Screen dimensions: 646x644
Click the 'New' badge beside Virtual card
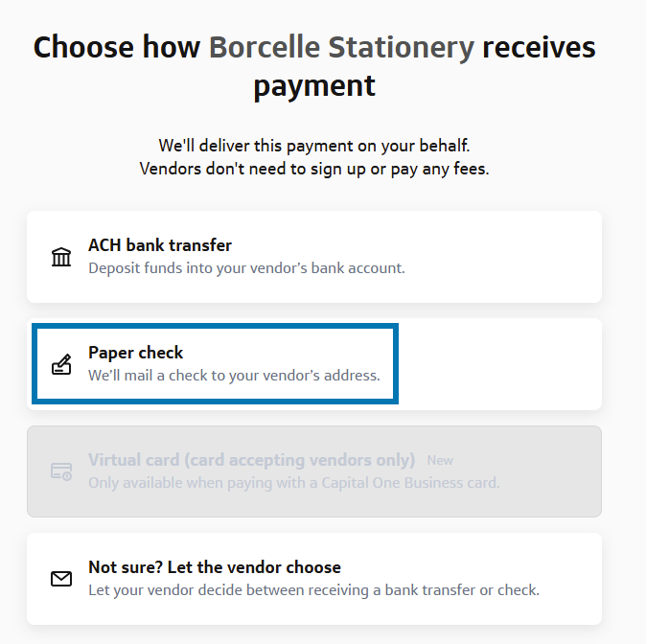pos(440,461)
